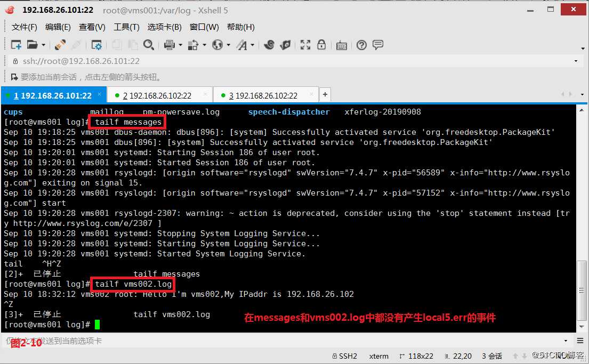Click xferlog-20190908 file name in terminal
The width and height of the screenshot is (589, 364).
click(382, 112)
